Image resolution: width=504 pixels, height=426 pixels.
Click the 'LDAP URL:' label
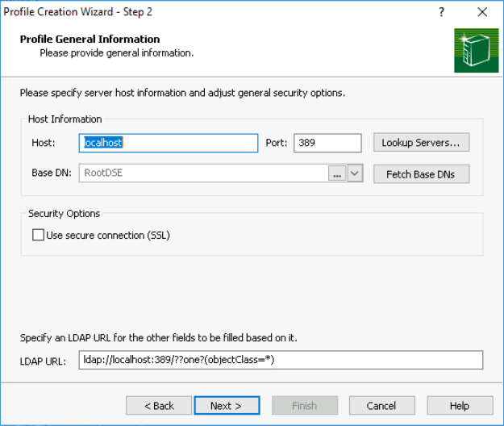tap(43, 361)
